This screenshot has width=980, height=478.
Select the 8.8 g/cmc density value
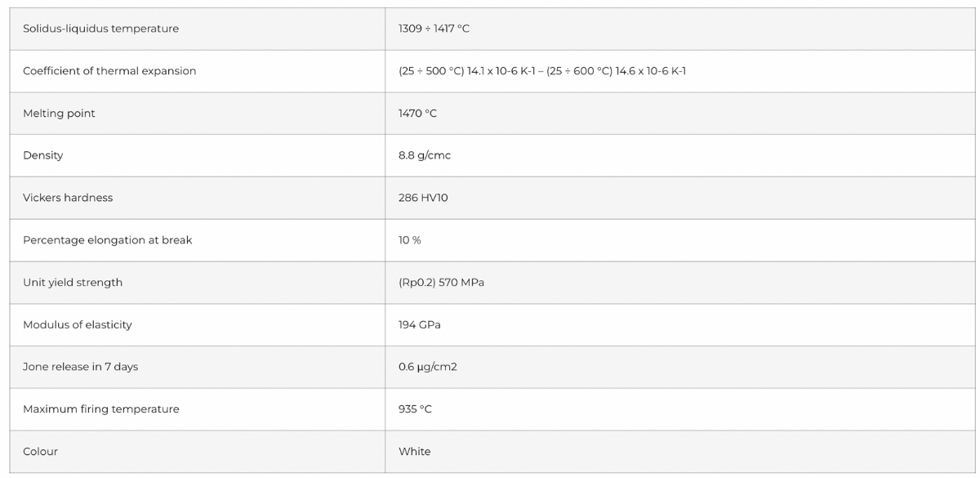(x=424, y=155)
